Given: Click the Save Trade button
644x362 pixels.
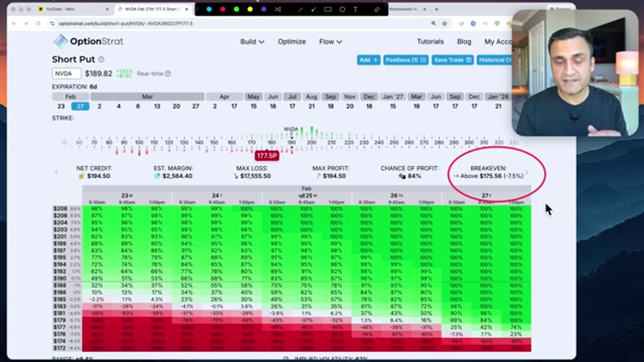Looking at the screenshot, I should point(453,60).
